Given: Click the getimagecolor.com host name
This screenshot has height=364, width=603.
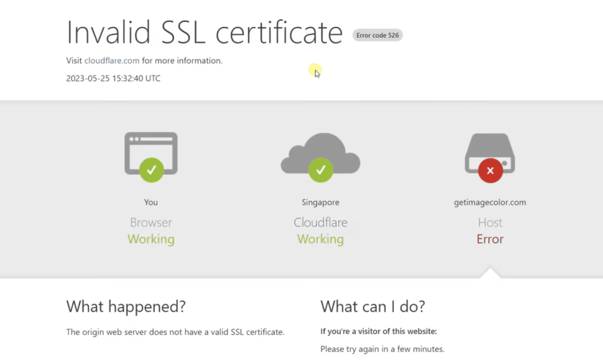Looking at the screenshot, I should point(490,202).
